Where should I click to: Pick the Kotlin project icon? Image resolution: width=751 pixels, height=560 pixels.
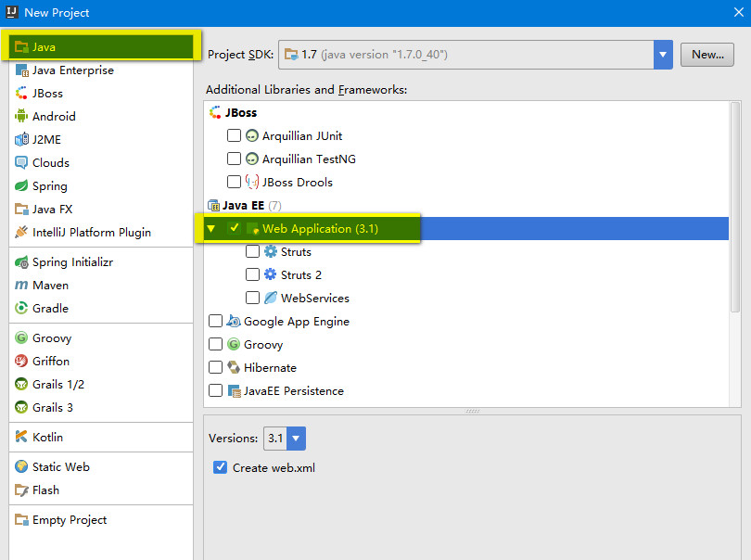21,437
